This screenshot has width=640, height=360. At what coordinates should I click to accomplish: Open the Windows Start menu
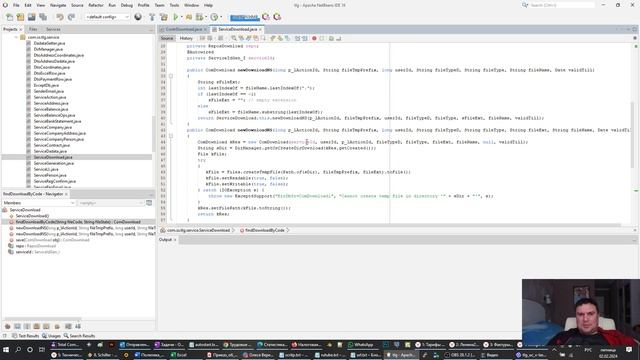point(6,350)
